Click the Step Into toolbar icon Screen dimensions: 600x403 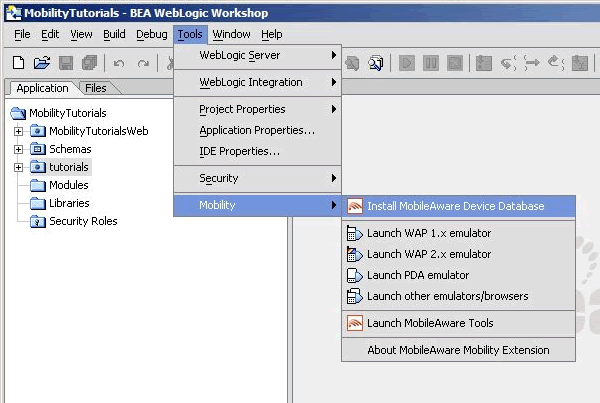508,63
